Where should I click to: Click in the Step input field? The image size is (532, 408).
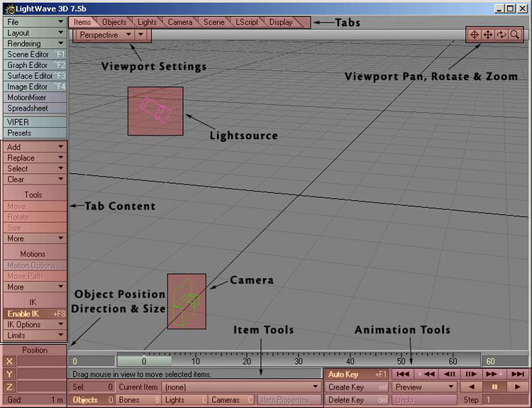pyautogui.click(x=504, y=400)
